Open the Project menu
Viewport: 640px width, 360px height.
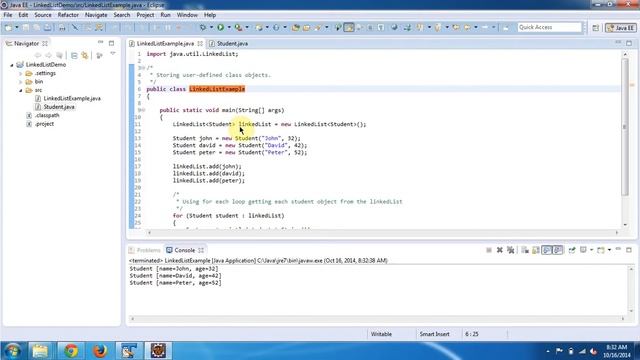click(145, 15)
